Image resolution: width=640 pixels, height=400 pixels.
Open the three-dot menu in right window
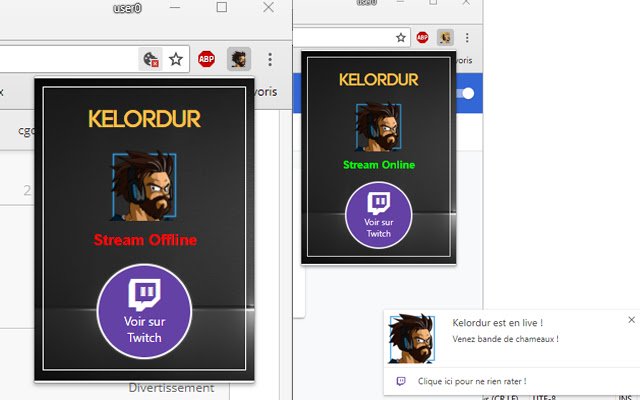[x=467, y=38]
